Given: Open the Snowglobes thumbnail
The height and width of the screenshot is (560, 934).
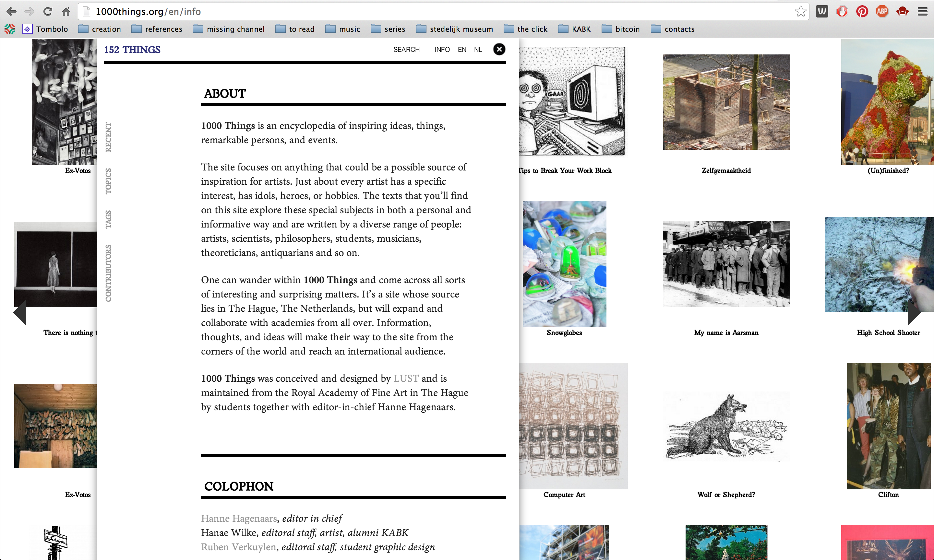Looking at the screenshot, I should (564, 264).
